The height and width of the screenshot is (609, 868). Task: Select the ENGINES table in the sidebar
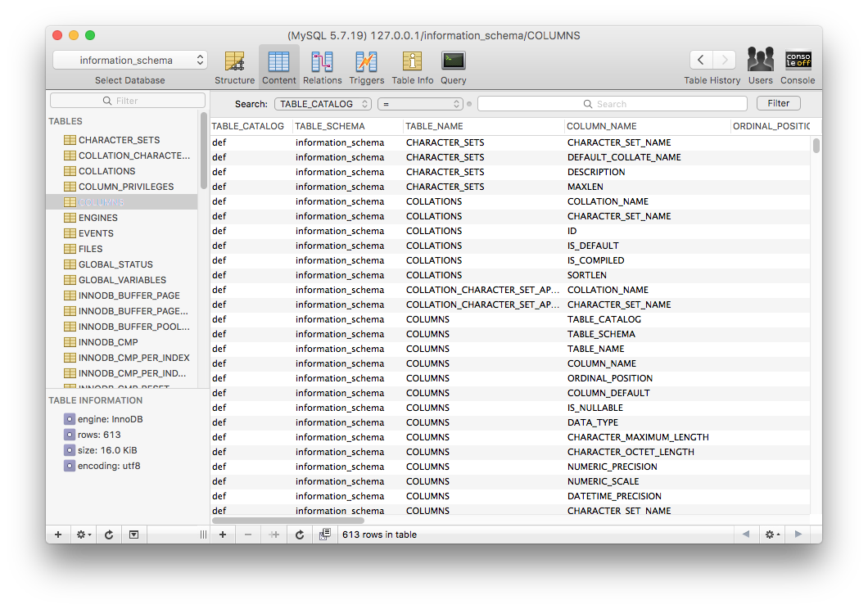(98, 218)
